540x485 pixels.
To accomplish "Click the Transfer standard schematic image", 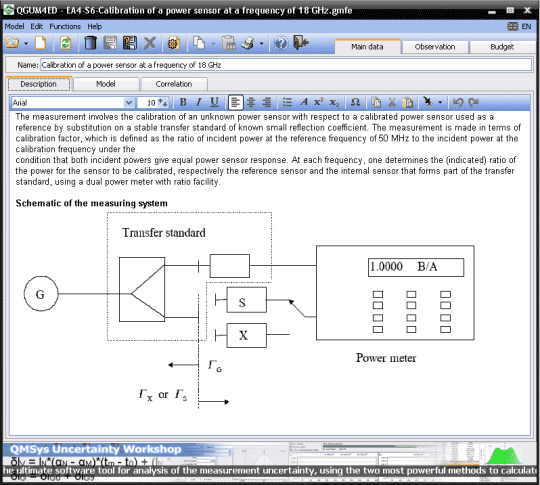I will coord(249,310).
